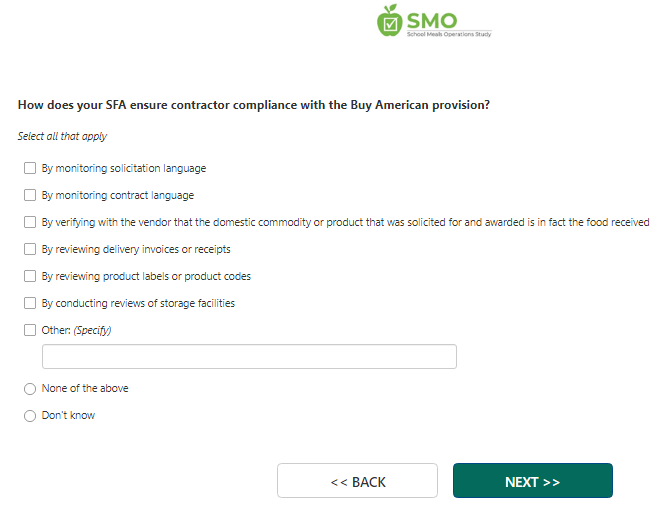
Task: Tick the 'By monitoring contract language' checkbox
Action: pos(30,195)
